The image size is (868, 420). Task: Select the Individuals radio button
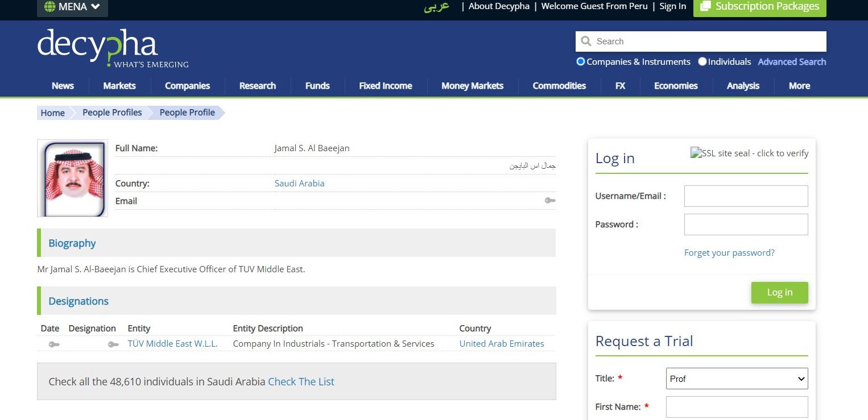pos(702,61)
